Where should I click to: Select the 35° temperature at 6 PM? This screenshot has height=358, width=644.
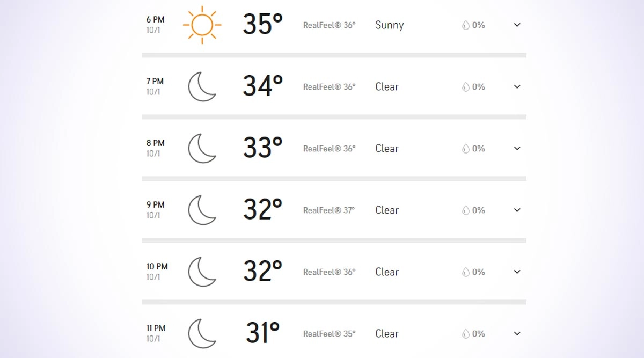point(262,25)
